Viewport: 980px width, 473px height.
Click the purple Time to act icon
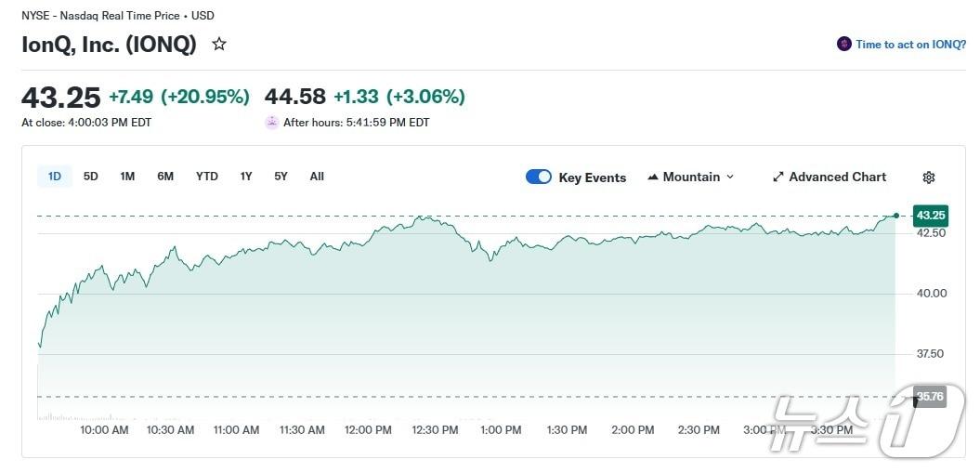point(843,44)
